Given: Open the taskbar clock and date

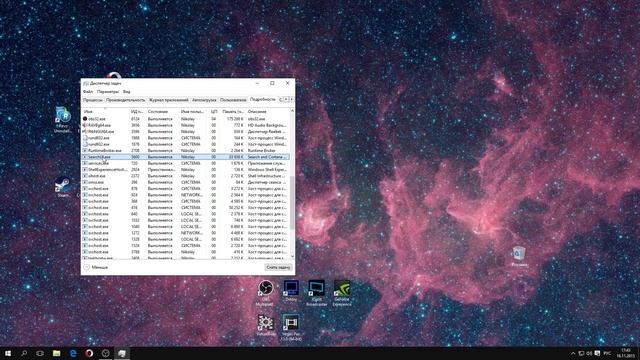Looking at the screenshot, I should [x=625, y=353].
